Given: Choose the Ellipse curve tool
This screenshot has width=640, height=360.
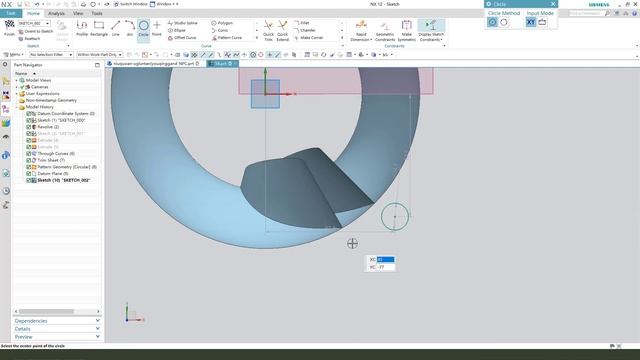Looking at the screenshot, I should [x=177, y=30].
